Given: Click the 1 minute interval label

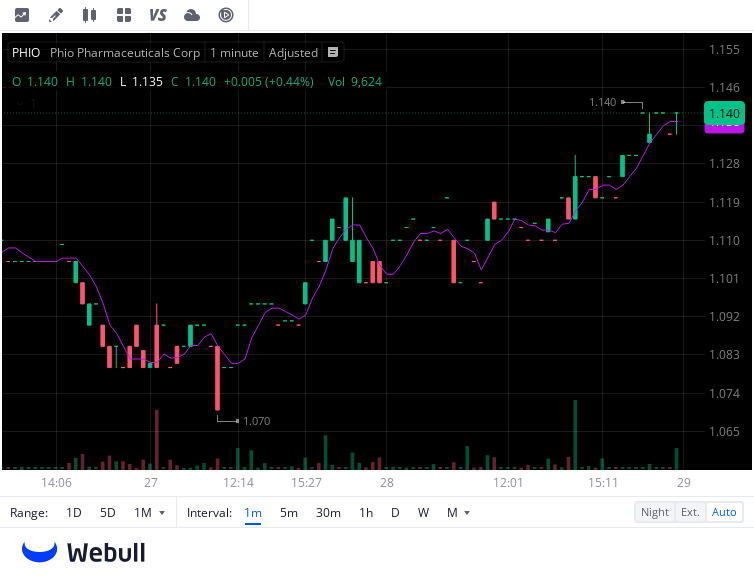Looking at the screenshot, I should click(234, 52).
